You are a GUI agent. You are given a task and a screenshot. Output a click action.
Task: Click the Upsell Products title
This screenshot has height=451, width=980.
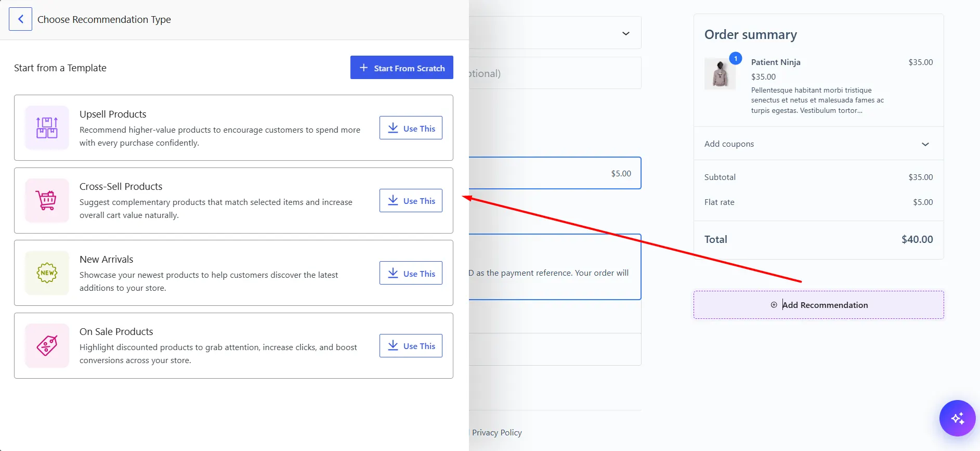(113, 114)
